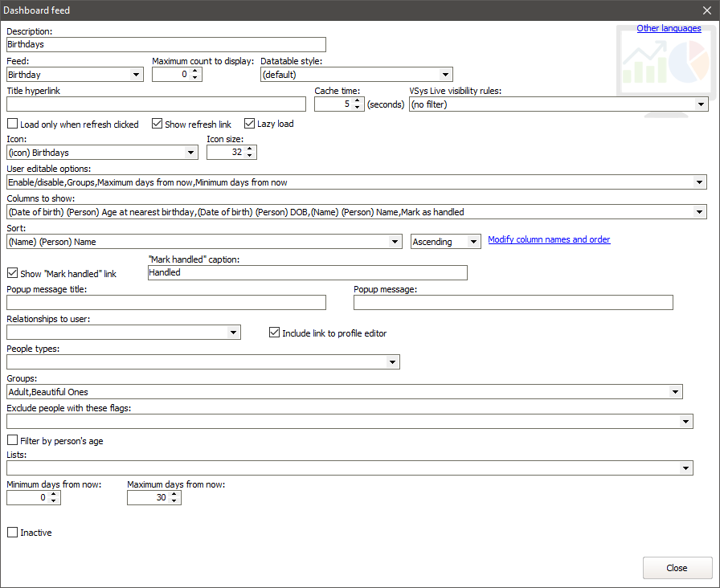This screenshot has width=720, height=588.
Task: Decrease the Cache time spinner value
Action: click(x=358, y=108)
